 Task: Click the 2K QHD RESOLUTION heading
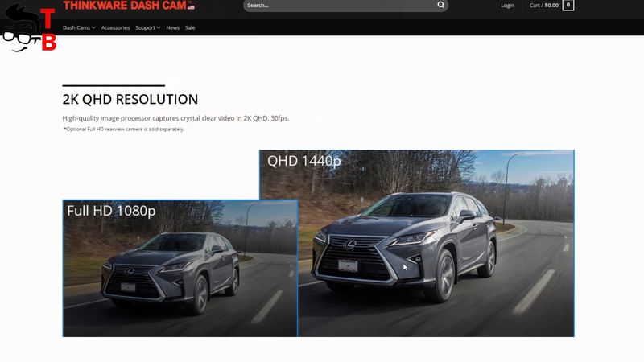[x=130, y=99]
